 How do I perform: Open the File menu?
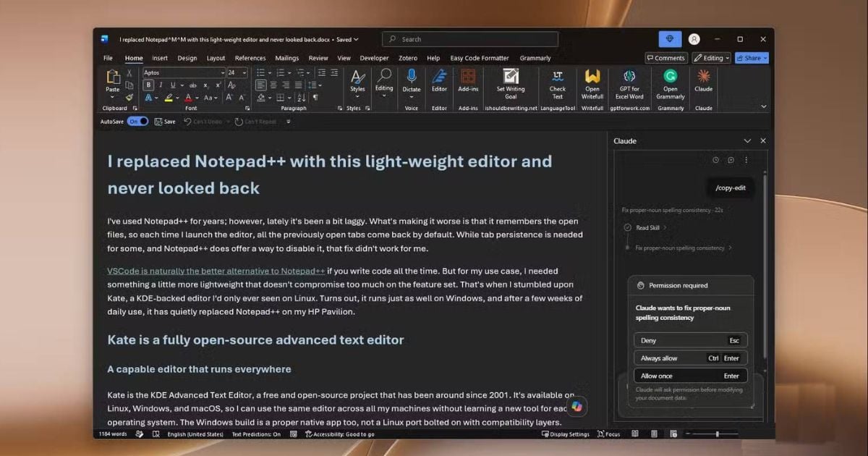(108, 58)
